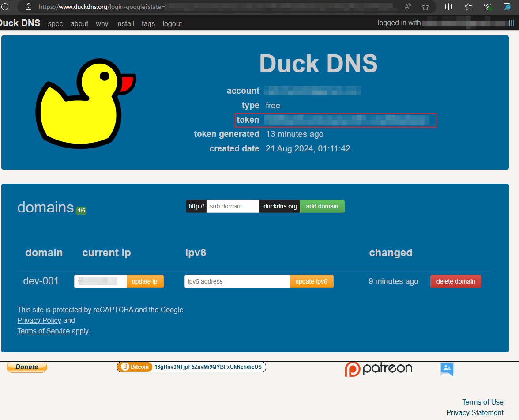Click the ipv6 address input field
Screen dimensions: 519x420
point(237,281)
